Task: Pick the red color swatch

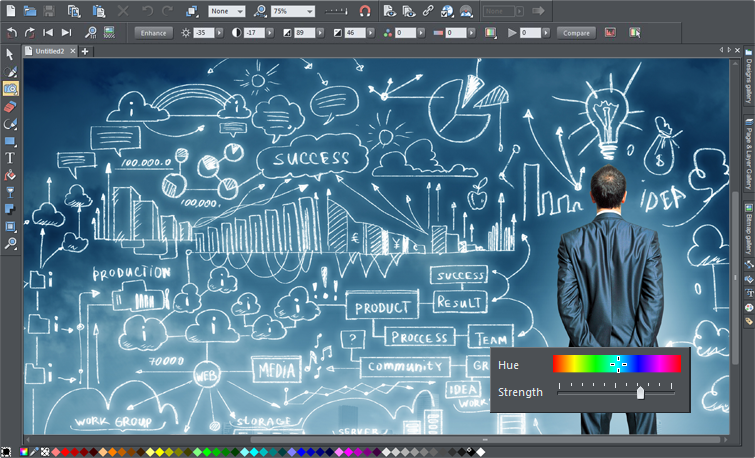Action: coord(65,452)
